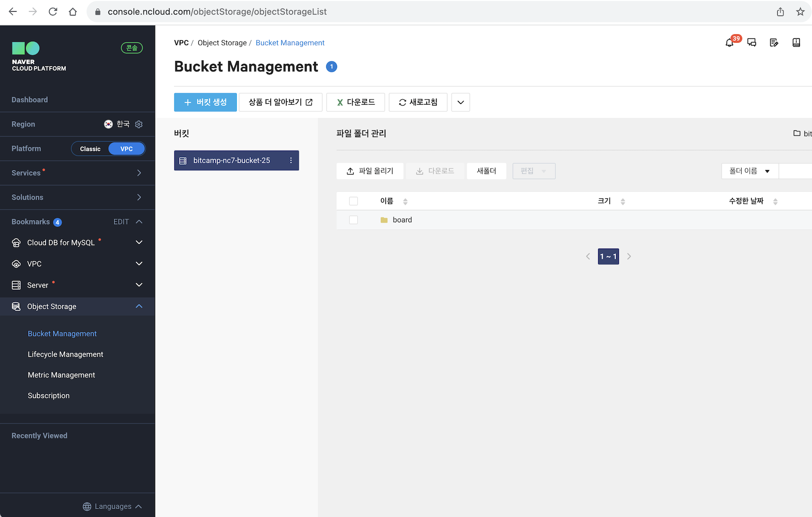Click the VPC breadcrumb
The image size is (812, 517).
point(181,43)
